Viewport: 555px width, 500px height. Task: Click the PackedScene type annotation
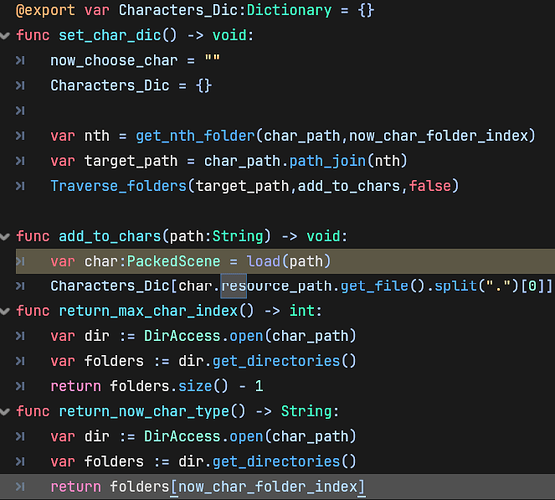(x=173, y=262)
